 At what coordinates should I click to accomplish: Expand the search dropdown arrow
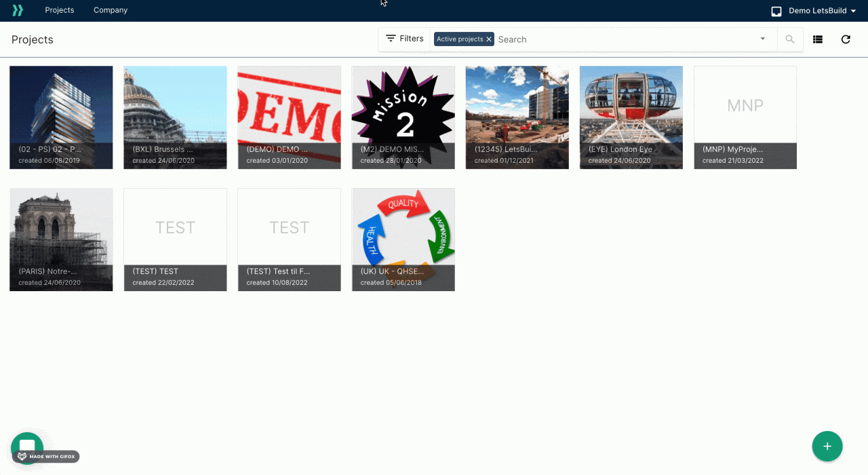763,39
